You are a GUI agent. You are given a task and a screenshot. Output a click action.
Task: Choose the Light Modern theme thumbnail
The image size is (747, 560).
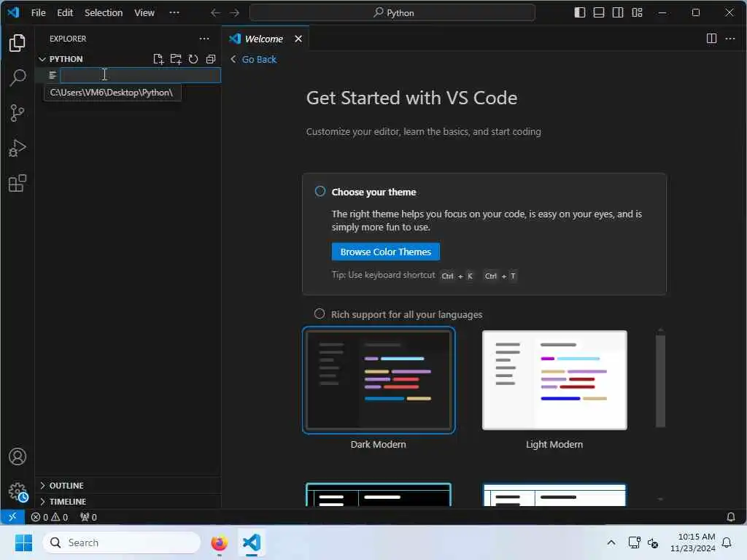[554, 381]
